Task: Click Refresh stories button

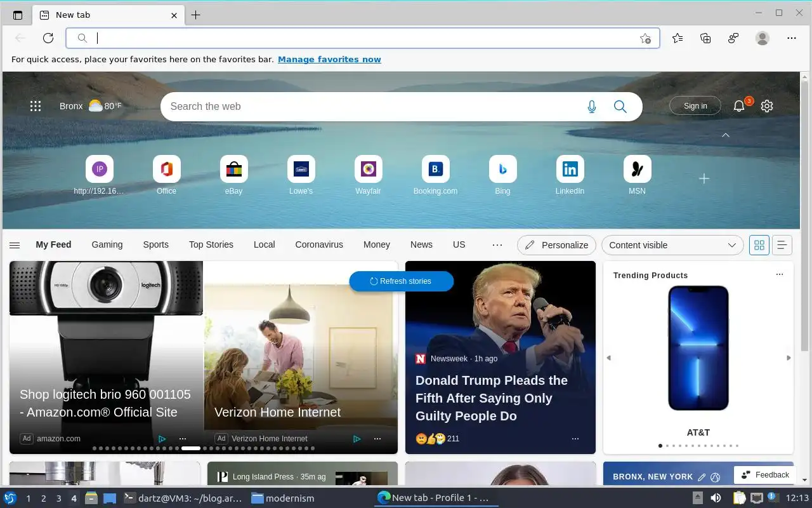Action: click(x=401, y=281)
